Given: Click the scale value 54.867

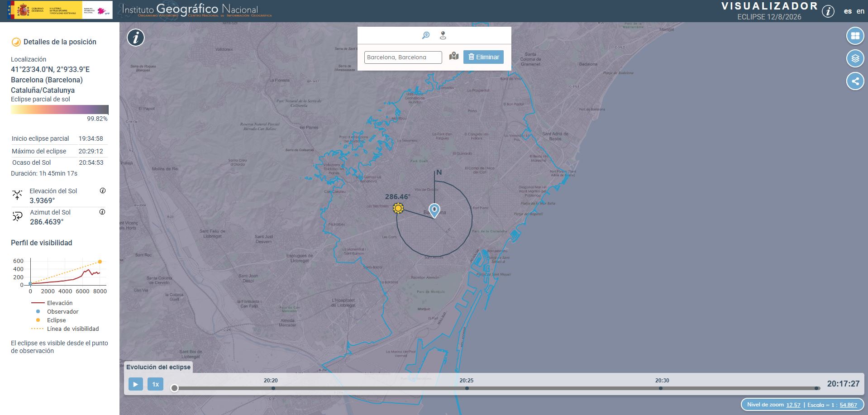Looking at the screenshot, I should 848,405.
